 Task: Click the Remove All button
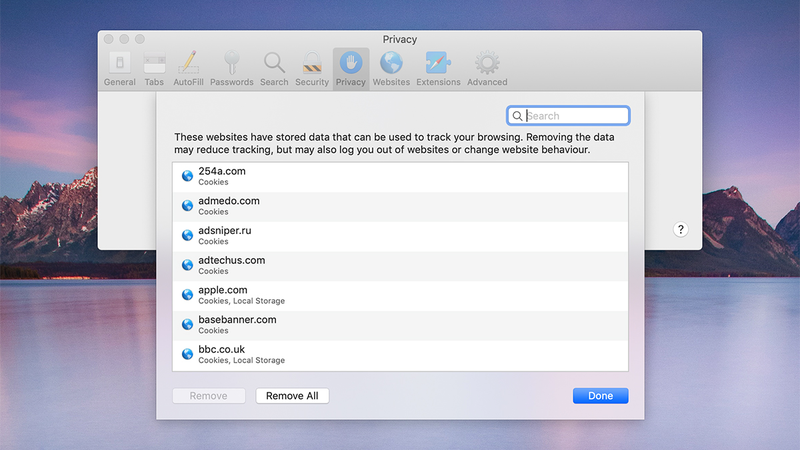(x=292, y=396)
